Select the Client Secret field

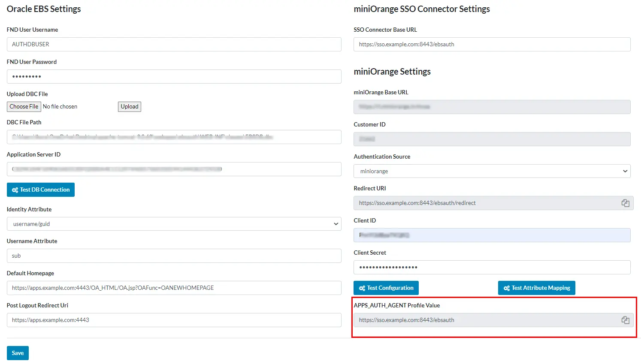[492, 267]
